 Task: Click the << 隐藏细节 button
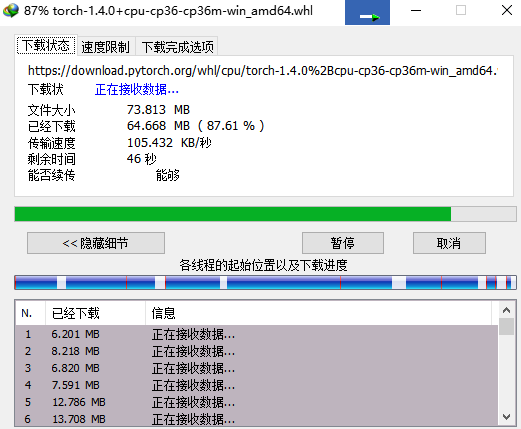[x=96, y=243]
